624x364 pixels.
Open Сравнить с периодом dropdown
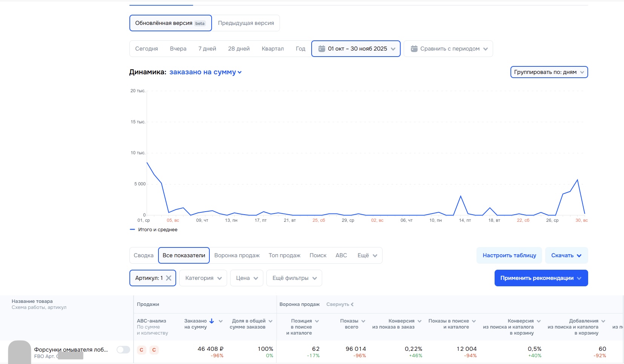tap(448, 49)
